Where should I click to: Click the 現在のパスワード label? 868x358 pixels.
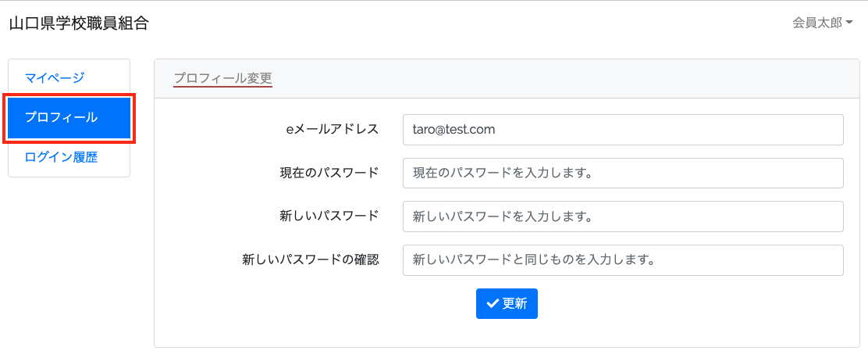tap(329, 174)
